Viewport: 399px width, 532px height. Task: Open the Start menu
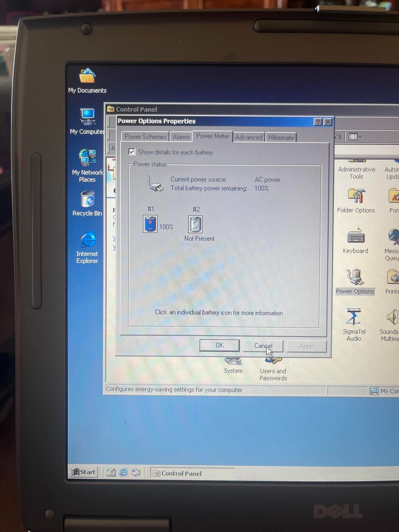click(x=84, y=472)
